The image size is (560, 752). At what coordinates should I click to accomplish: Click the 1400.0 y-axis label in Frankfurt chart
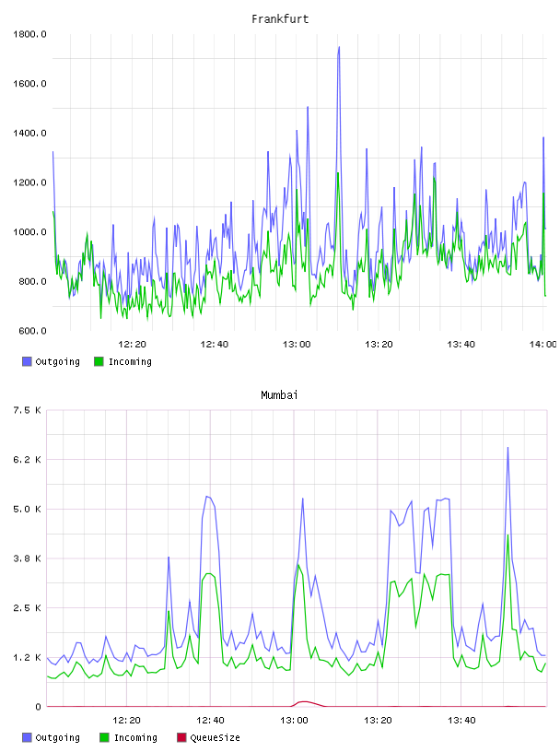tap(29, 133)
